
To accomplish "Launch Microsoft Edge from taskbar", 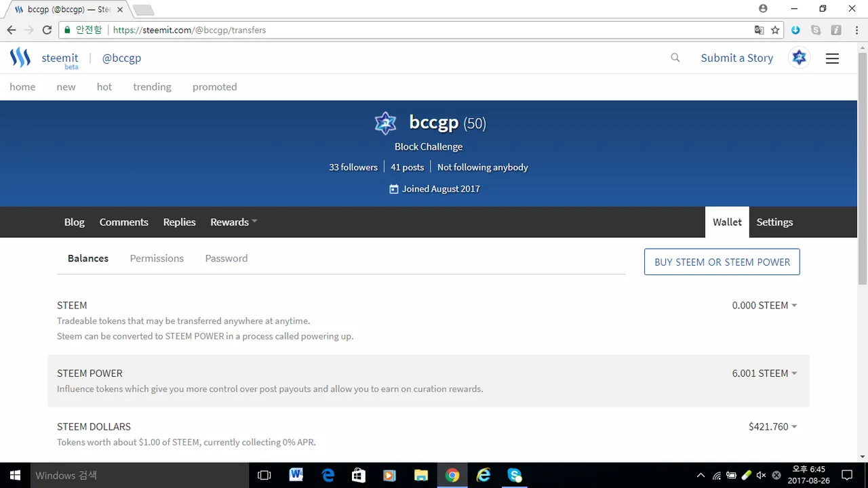I will click(x=328, y=475).
